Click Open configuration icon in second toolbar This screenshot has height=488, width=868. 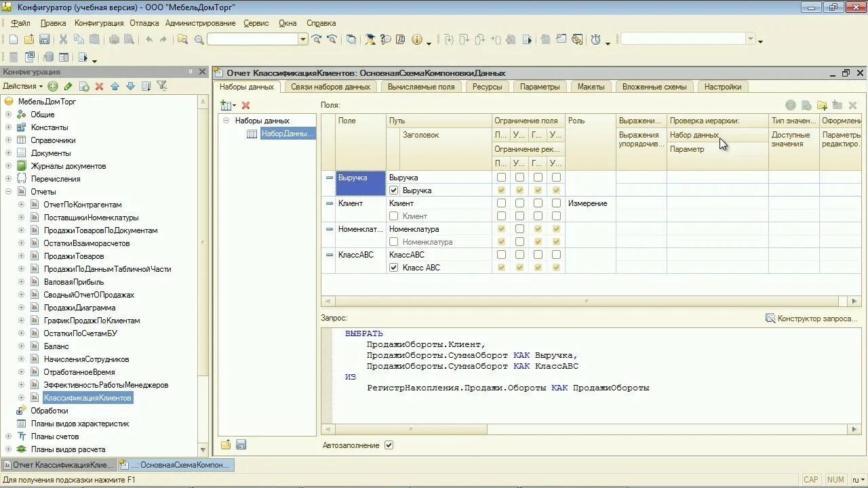(x=14, y=58)
